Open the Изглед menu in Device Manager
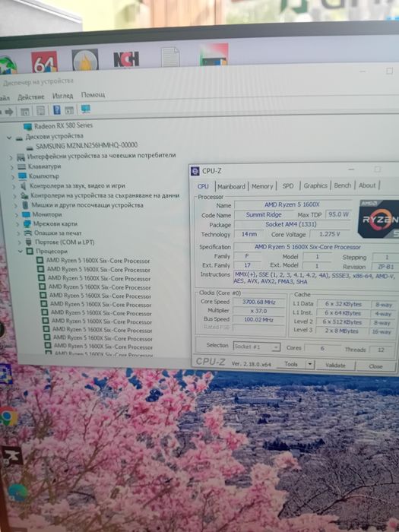This screenshot has width=399, height=532. click(63, 96)
